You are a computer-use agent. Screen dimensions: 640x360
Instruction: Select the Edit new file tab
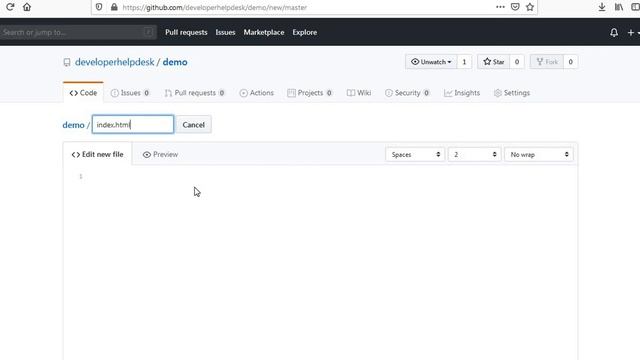pos(98,154)
